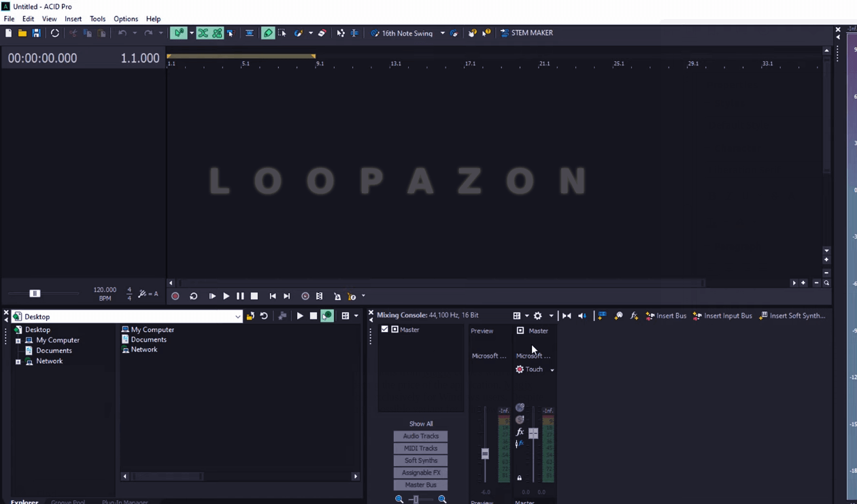Open the metronome count-in dropdown arrow
Viewport: 857px width, 504px height.
[363, 297]
